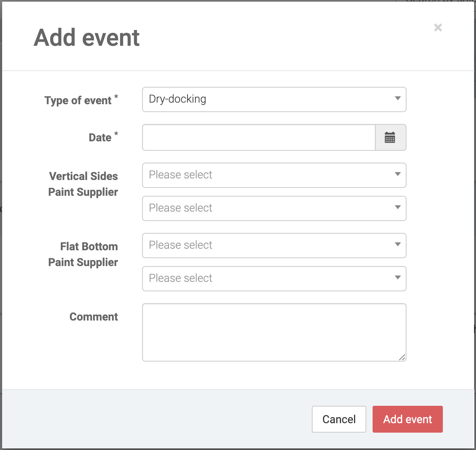Submit with the red Add event button
Viewport: 476px width, 450px height.
point(407,419)
